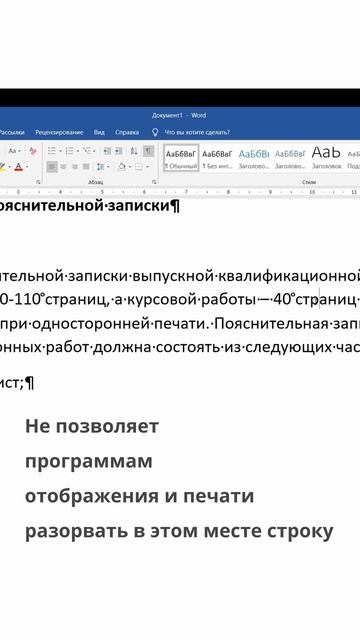Image resolution: width=360 pixels, height=640 pixels.
Task: Clear all formatting with eraser icon
Action: coord(33,151)
